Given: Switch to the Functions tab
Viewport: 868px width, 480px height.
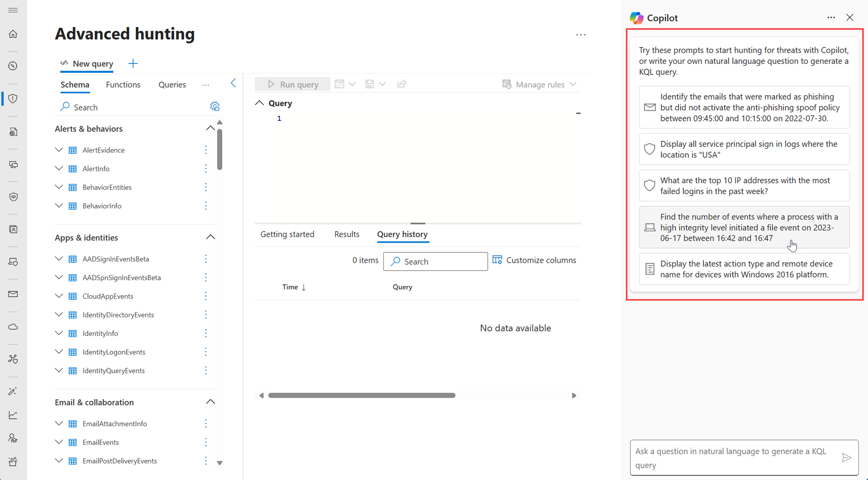Looking at the screenshot, I should tap(123, 84).
